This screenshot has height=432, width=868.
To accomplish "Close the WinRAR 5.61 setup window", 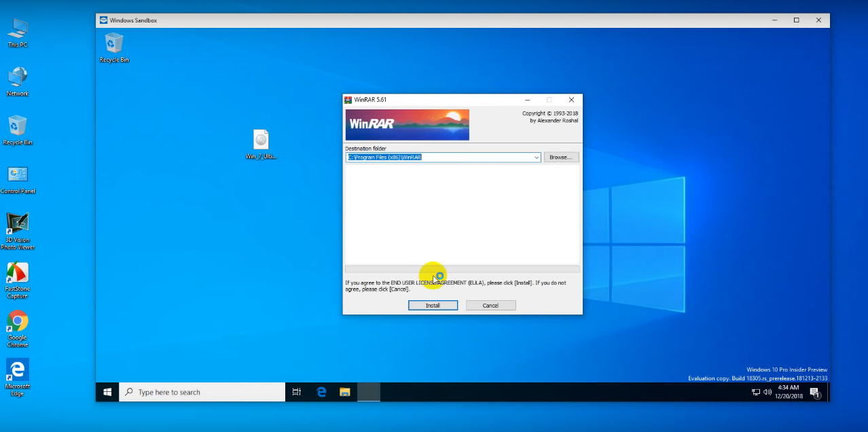I will point(571,100).
